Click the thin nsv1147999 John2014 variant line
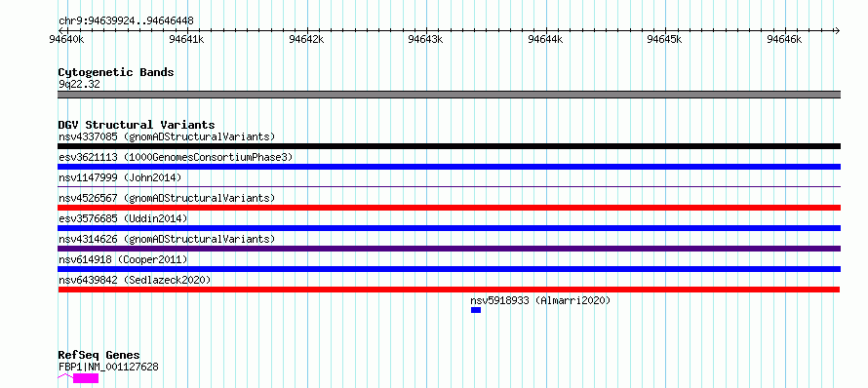The height and width of the screenshot is (388, 868). pyautogui.click(x=449, y=187)
